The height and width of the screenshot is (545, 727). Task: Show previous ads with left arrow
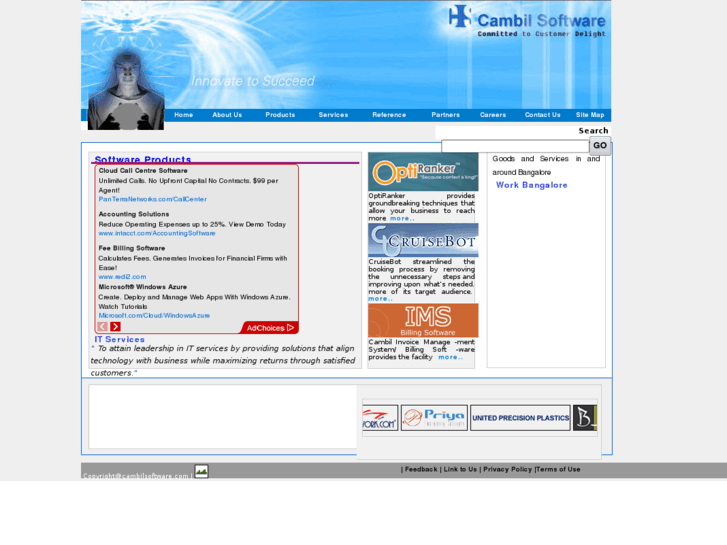pos(103,327)
